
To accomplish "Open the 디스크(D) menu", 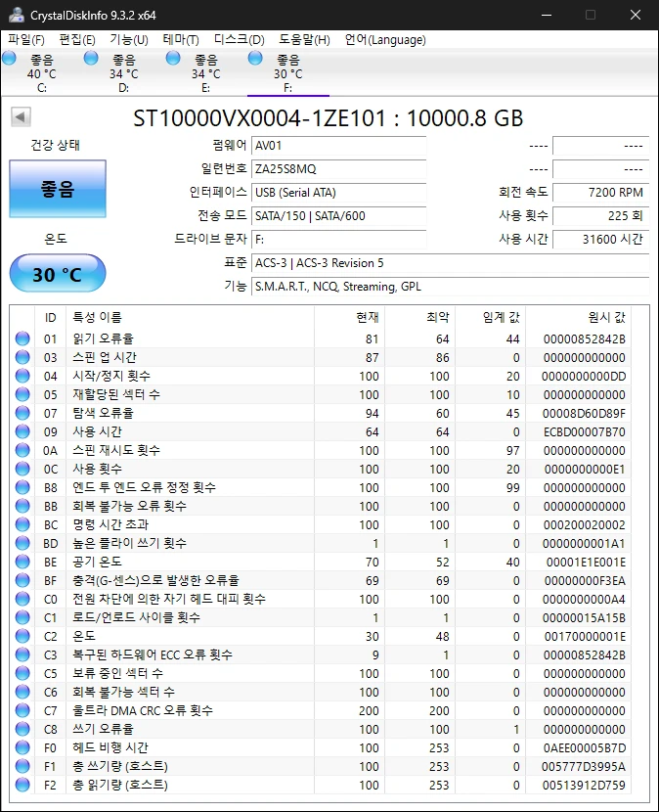I will (x=240, y=40).
